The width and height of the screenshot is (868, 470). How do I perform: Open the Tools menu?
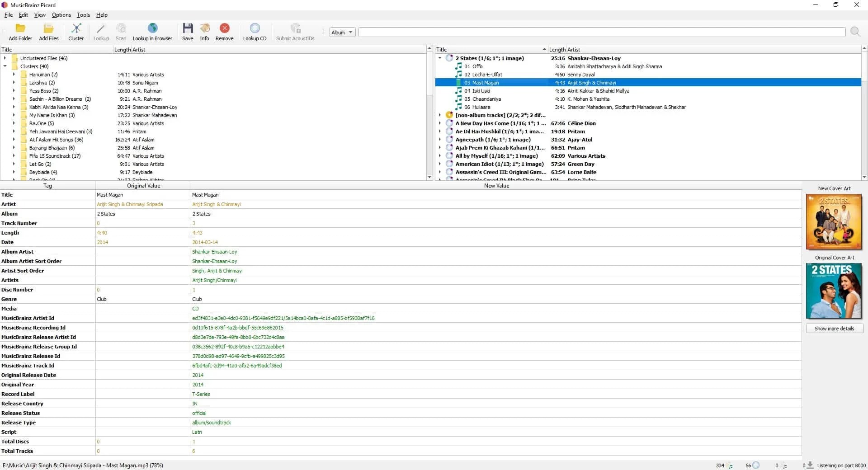[x=83, y=14]
